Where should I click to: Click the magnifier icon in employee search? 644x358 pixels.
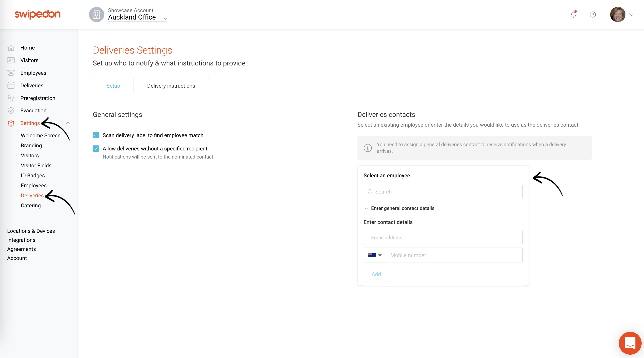[x=370, y=192]
